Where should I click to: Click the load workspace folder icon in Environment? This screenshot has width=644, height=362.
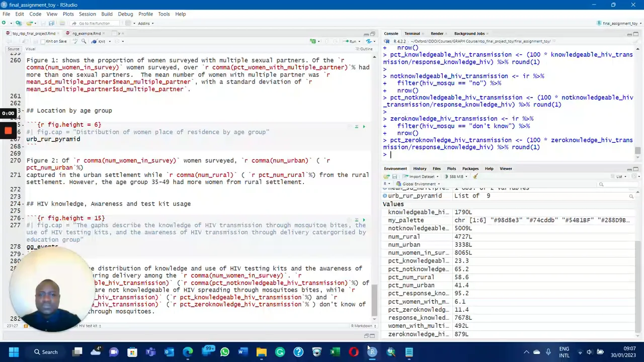pos(386,176)
